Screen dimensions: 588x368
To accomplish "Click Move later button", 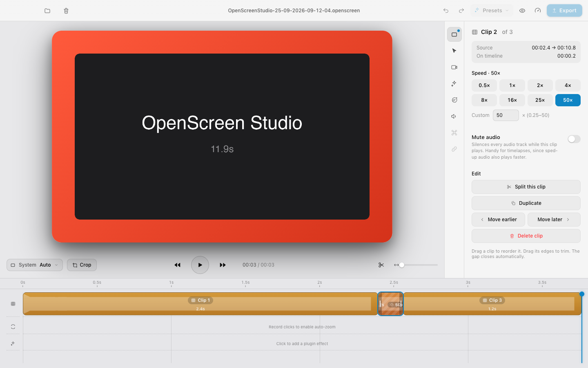I will (x=554, y=220).
